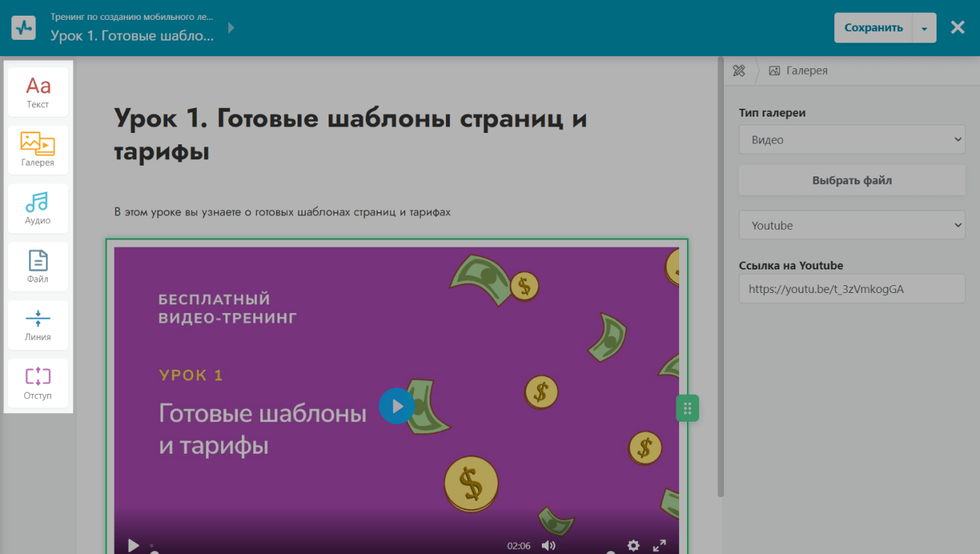Close the lesson editor with the X
The height and width of the screenshot is (554, 980).
[x=958, y=28]
